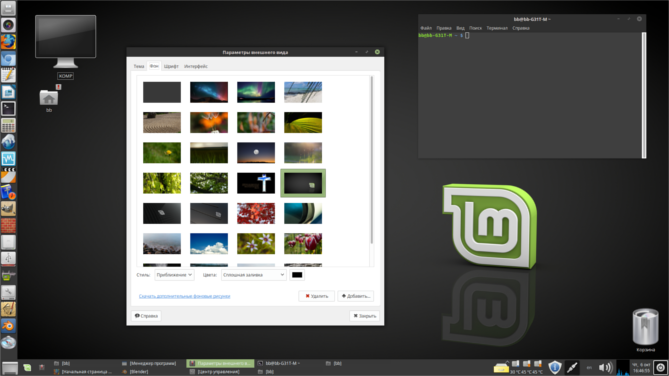
Task: Switch to the Тема tab
Action: point(139,66)
